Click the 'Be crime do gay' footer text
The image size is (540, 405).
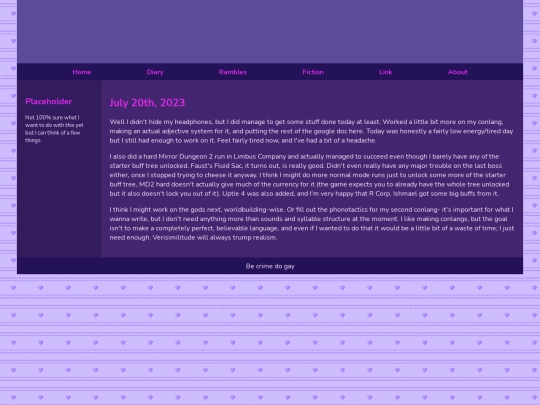270,266
